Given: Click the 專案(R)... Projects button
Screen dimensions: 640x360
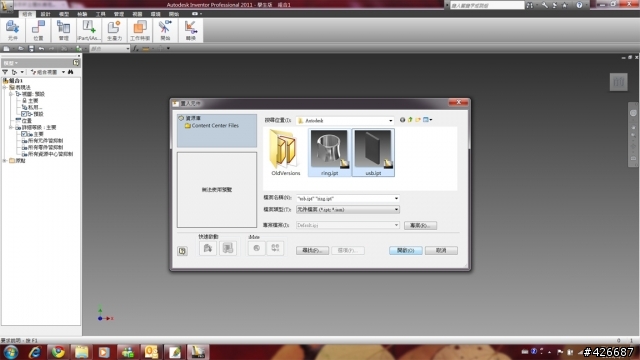Looking at the screenshot, I should pos(420,225).
